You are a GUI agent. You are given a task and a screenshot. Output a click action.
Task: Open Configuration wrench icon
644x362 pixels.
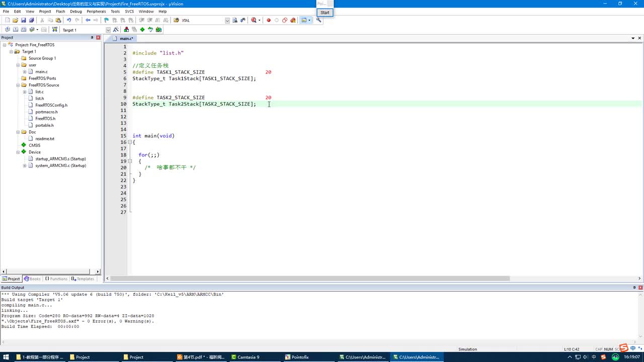(318, 20)
